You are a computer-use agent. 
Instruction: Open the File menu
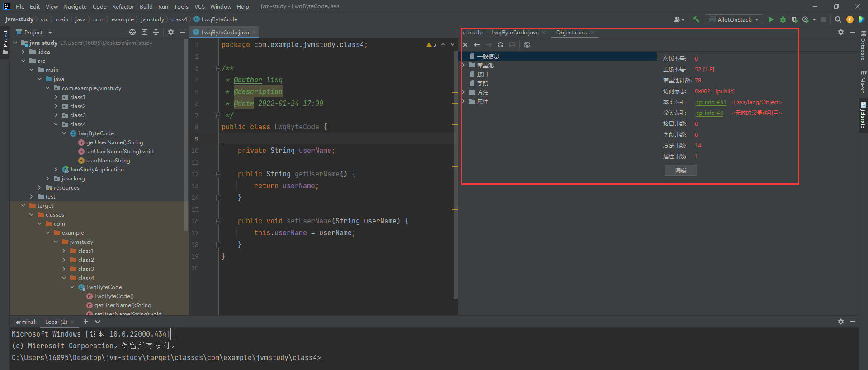pos(20,6)
